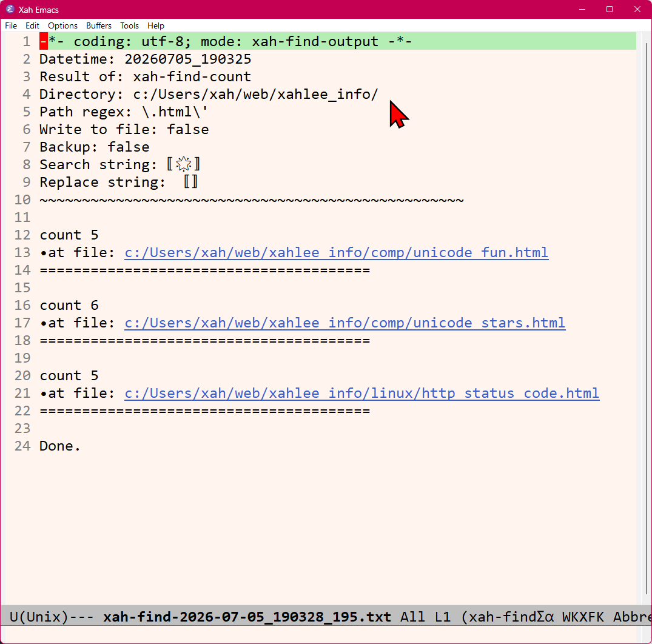The height and width of the screenshot is (644, 652).
Task: Open the File menu
Action: pyautogui.click(x=11, y=26)
